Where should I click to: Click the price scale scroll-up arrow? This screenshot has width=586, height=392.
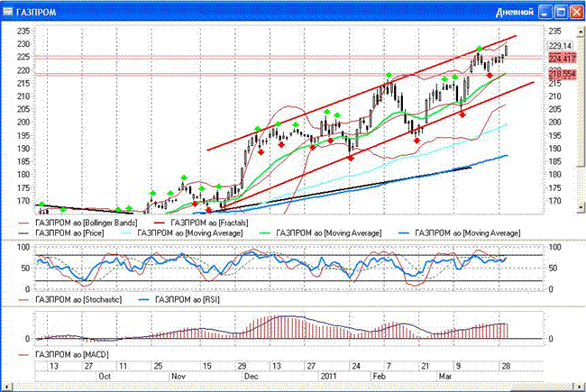tap(581, 32)
